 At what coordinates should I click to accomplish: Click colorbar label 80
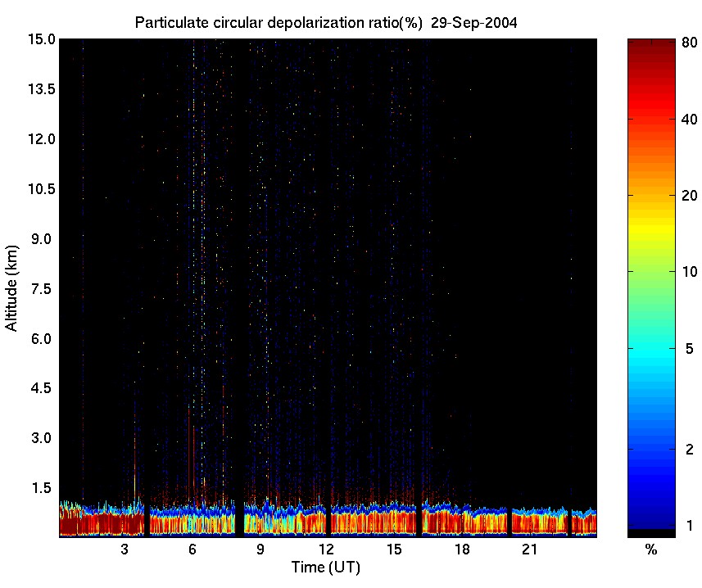click(689, 43)
